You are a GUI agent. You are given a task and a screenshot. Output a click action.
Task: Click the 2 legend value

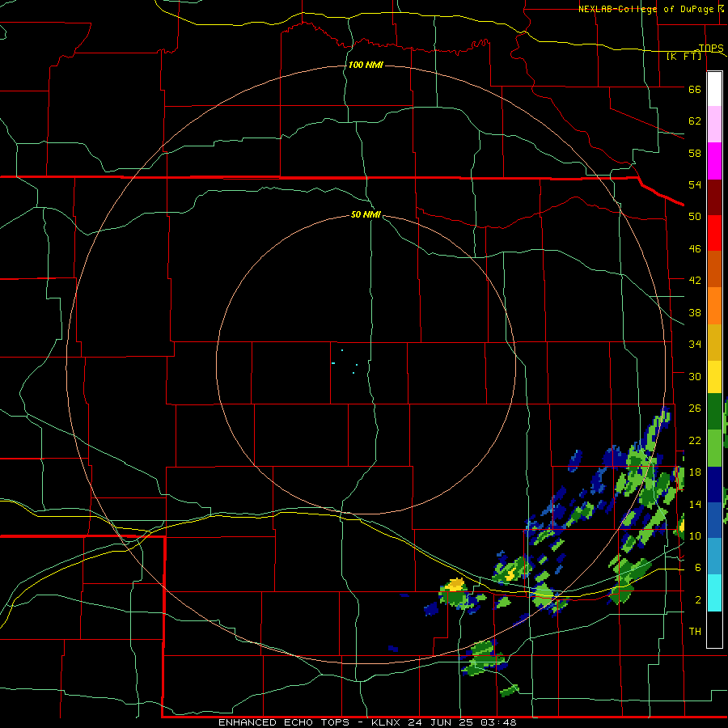click(698, 600)
